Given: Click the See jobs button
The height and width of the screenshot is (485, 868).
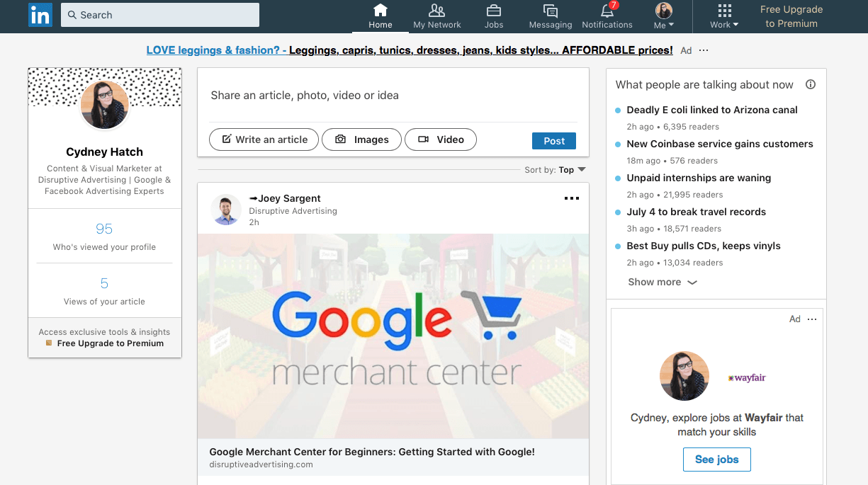Looking at the screenshot, I should pos(717,460).
